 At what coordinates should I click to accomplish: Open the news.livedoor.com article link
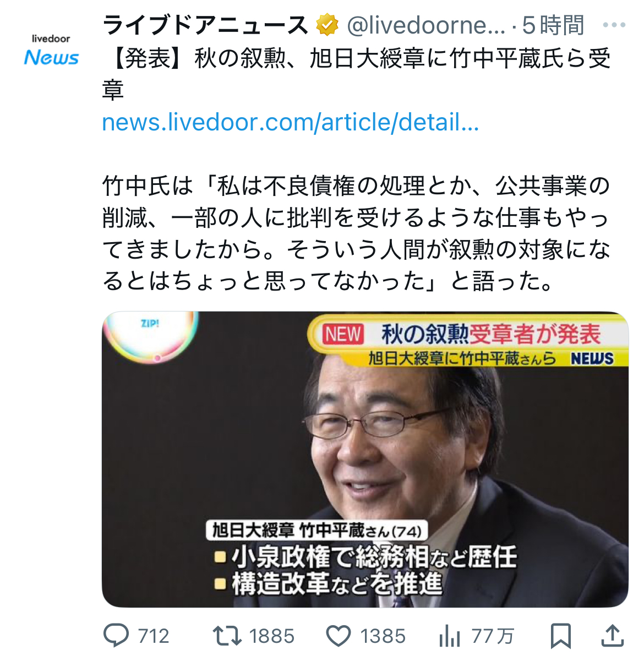coord(291,122)
